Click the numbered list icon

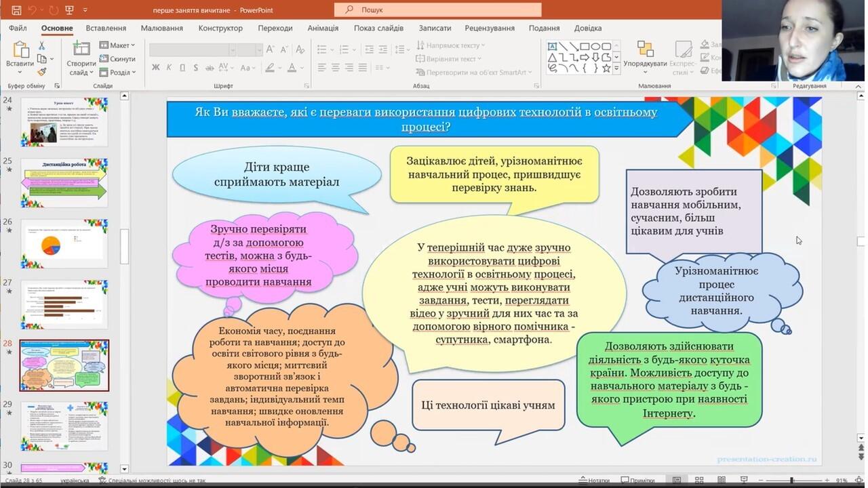click(x=343, y=49)
